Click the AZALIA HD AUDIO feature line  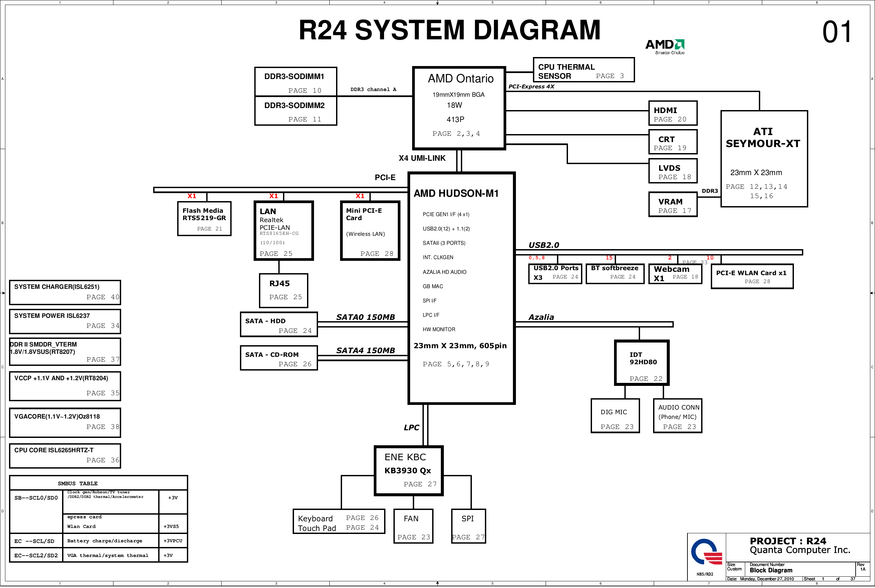coord(444,272)
